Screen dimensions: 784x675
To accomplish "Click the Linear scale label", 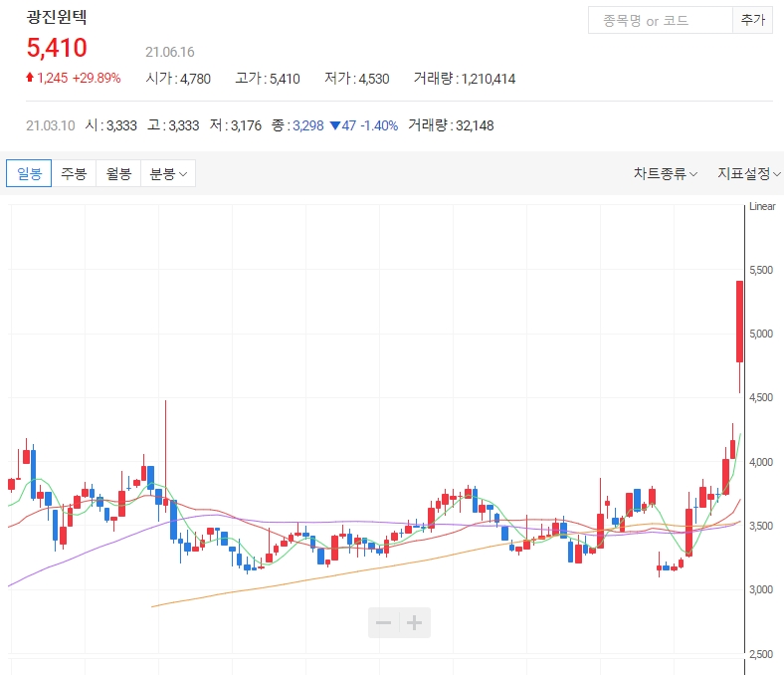I will pyautogui.click(x=762, y=206).
